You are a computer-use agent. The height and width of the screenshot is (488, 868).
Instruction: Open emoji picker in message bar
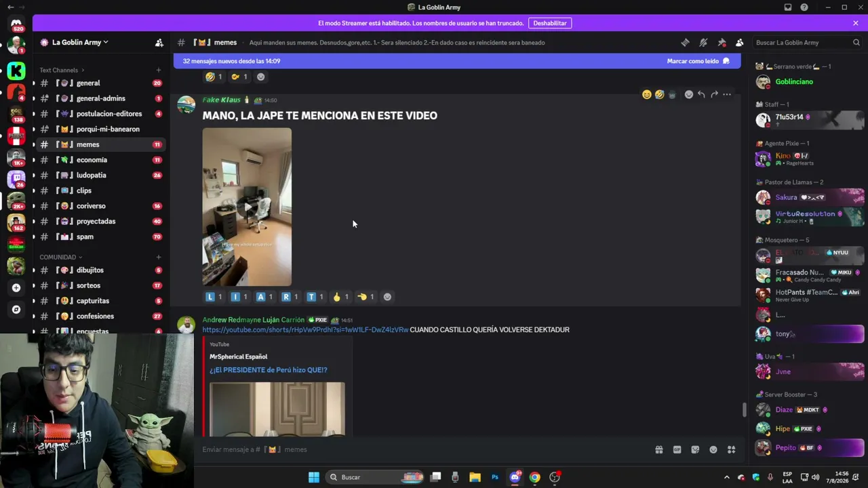coord(713,449)
